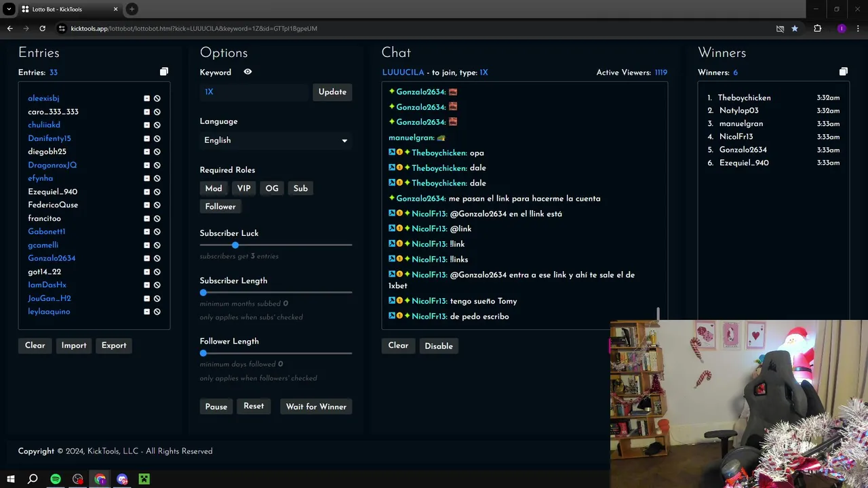Adjust Subscriber Length slider
868x488 pixels.
pos(203,293)
